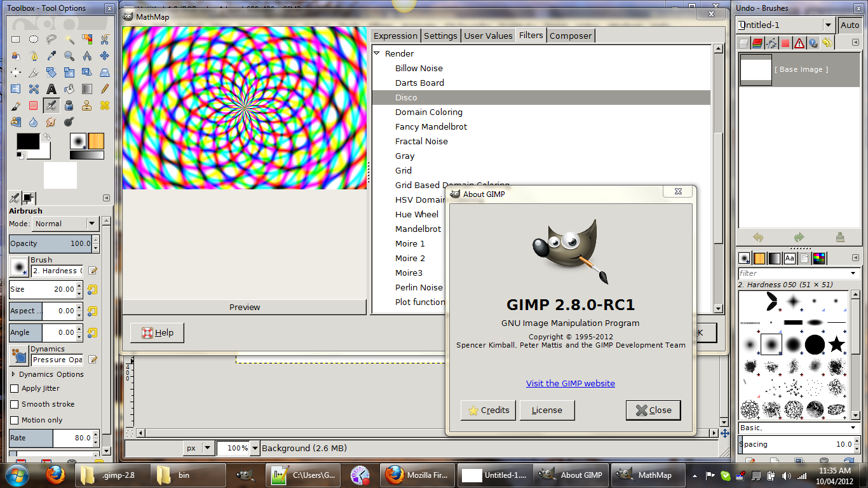868x488 pixels.
Task: Choose the Eraser tool
Action: click(x=34, y=105)
